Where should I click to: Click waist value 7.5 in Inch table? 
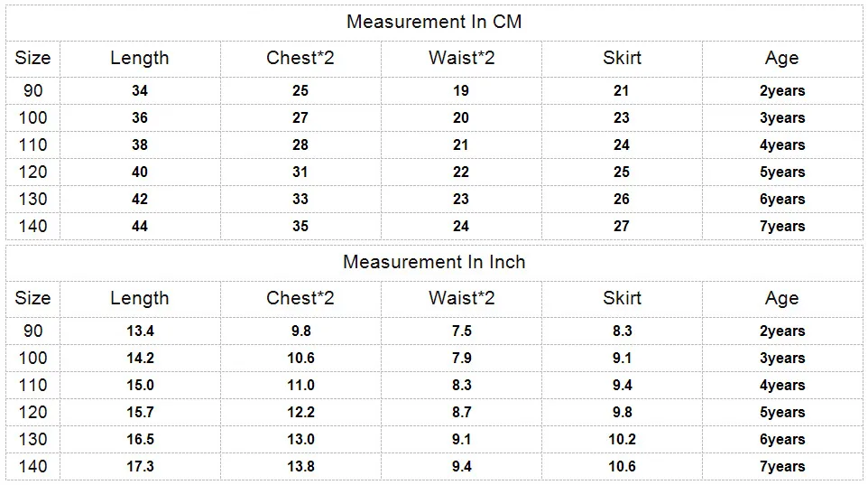[x=461, y=331]
